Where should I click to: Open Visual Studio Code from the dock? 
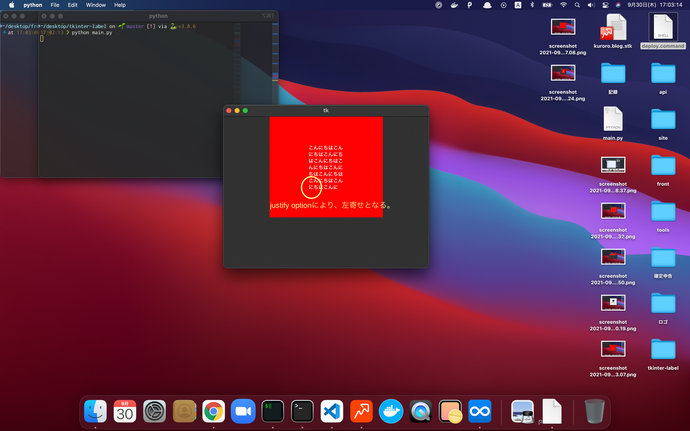331,410
